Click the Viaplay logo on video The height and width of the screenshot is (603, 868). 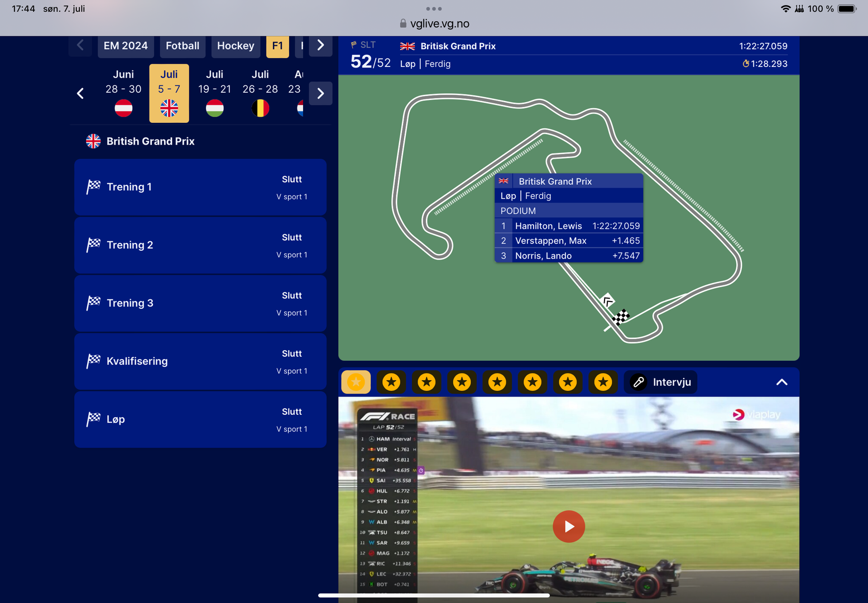pos(756,414)
